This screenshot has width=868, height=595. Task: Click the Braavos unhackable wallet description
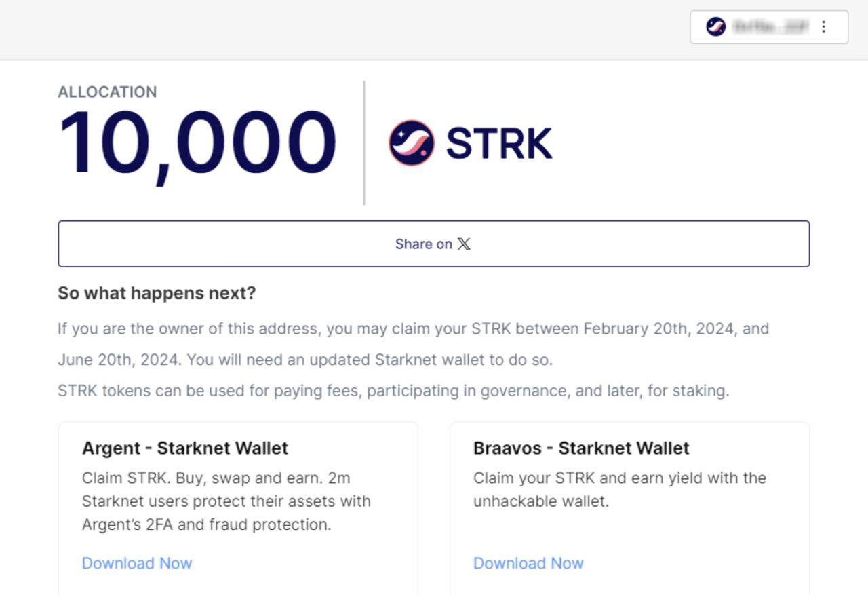tap(620, 490)
